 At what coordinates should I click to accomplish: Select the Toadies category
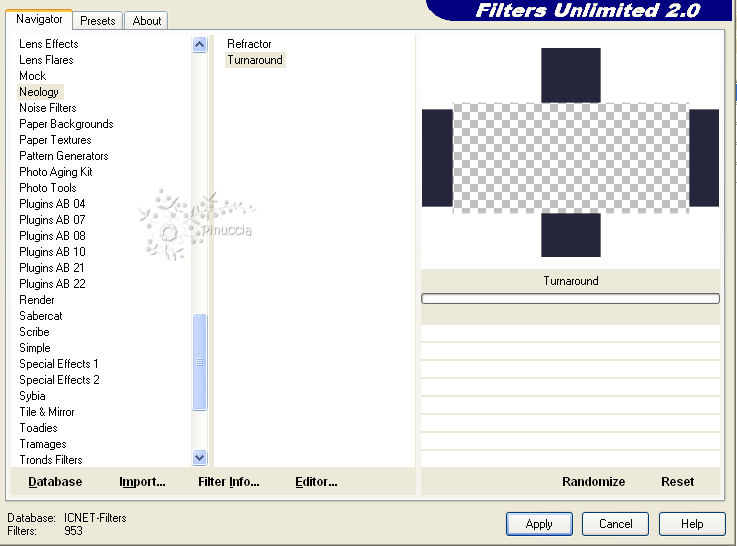click(x=38, y=427)
